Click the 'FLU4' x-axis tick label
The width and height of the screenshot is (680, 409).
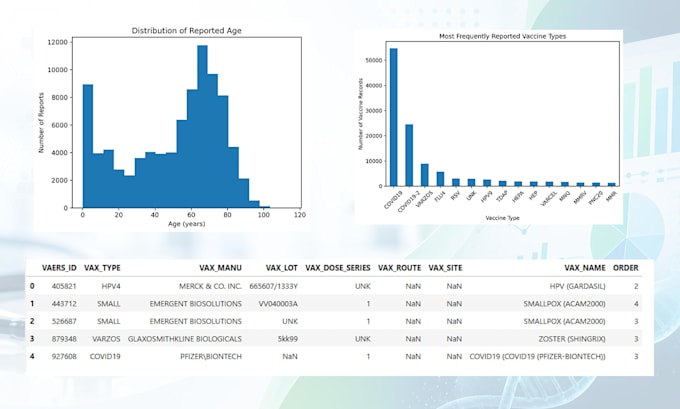[x=439, y=196]
